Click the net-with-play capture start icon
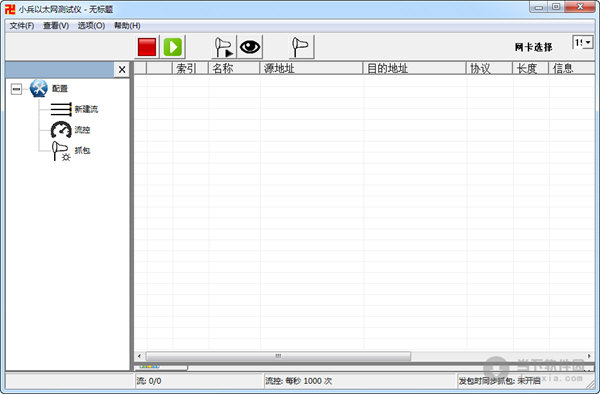Viewport: 600px width, 394px height. [x=224, y=47]
